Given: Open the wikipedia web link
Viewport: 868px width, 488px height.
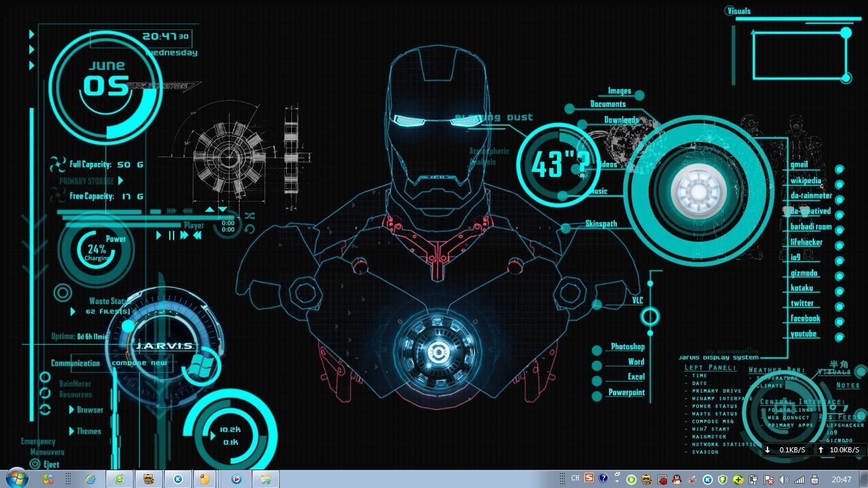Looking at the screenshot, I should pyautogui.click(x=806, y=181).
